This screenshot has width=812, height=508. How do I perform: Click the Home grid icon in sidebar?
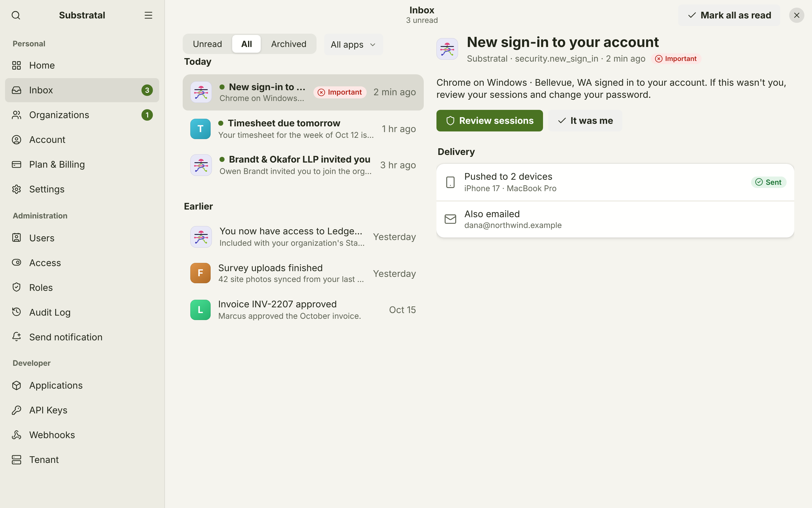pyautogui.click(x=16, y=65)
